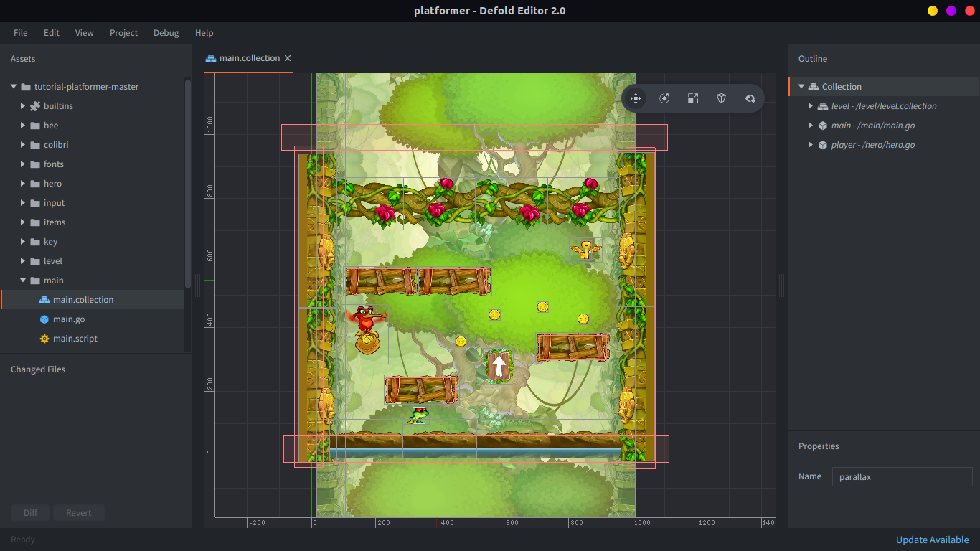Select the main.script gear icon
The height and width of the screenshot is (551, 980).
tap(44, 338)
